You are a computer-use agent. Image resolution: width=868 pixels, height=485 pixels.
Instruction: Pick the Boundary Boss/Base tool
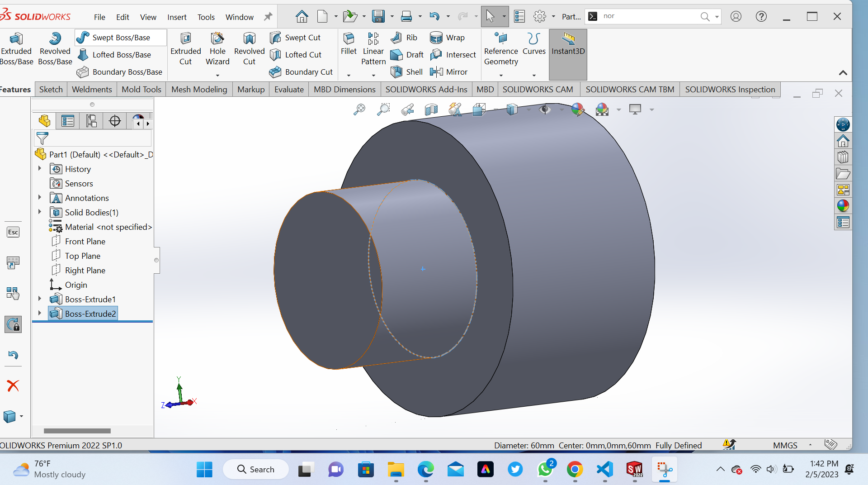119,72
